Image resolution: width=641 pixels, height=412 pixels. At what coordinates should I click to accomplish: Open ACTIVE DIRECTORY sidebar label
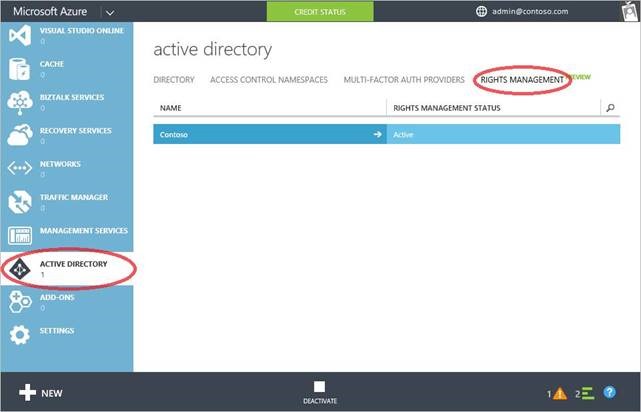coord(74,264)
